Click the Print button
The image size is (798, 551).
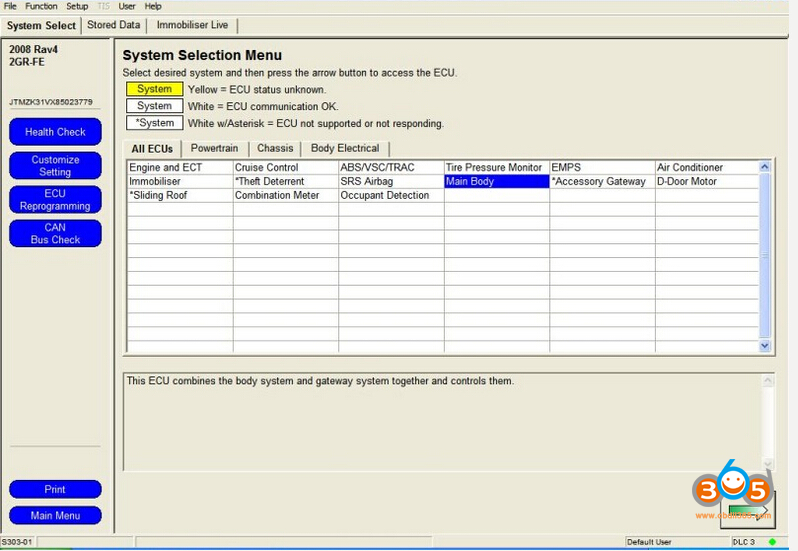55,489
